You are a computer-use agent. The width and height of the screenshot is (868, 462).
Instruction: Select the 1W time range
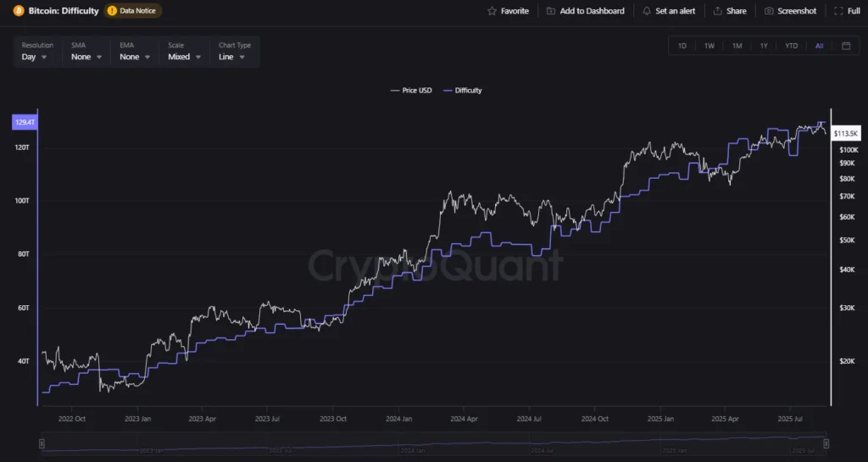tap(709, 46)
